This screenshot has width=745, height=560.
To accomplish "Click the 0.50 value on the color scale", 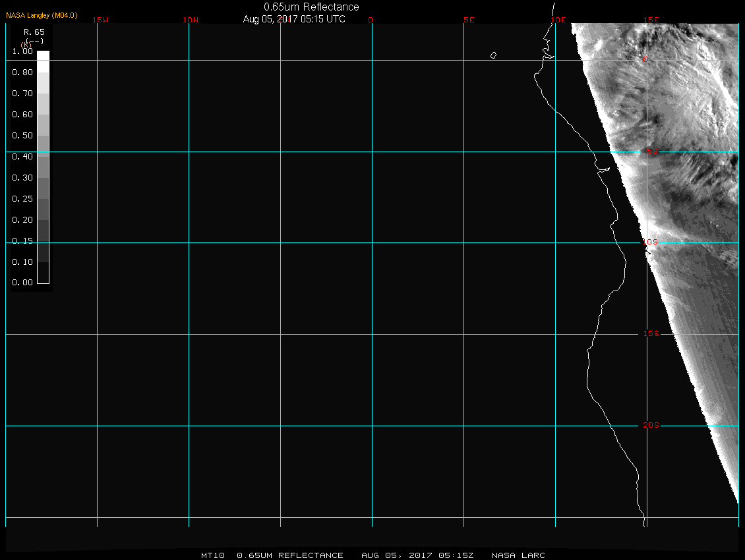I will (22, 136).
